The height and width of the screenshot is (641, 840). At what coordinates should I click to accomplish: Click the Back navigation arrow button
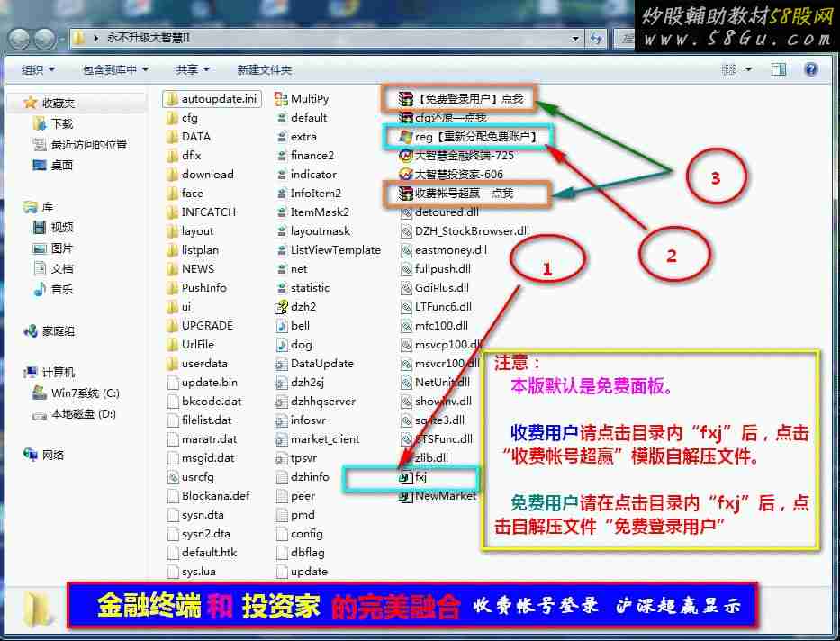click(19, 39)
